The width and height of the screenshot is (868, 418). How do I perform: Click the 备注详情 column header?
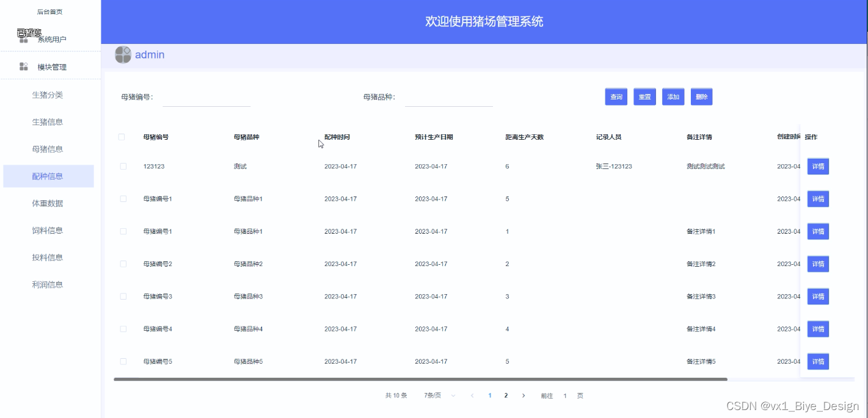click(699, 137)
